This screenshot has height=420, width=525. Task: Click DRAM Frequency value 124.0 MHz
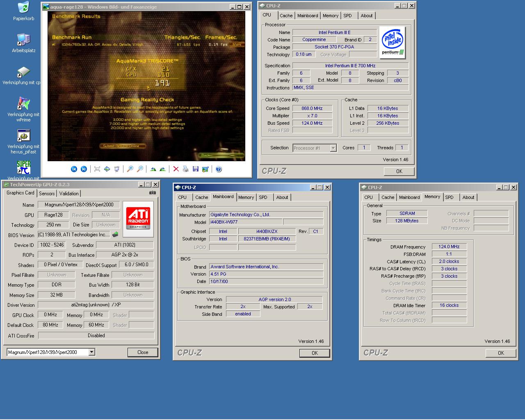pyautogui.click(x=449, y=247)
